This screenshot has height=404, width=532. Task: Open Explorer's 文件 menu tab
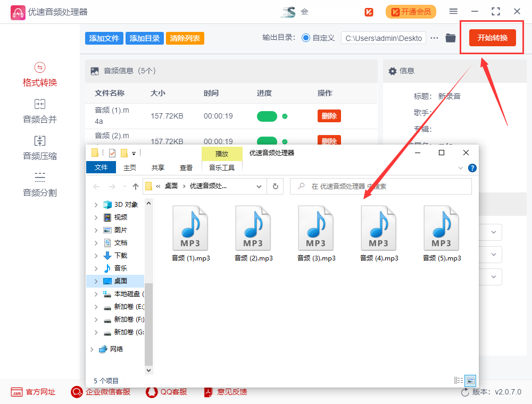pos(101,167)
